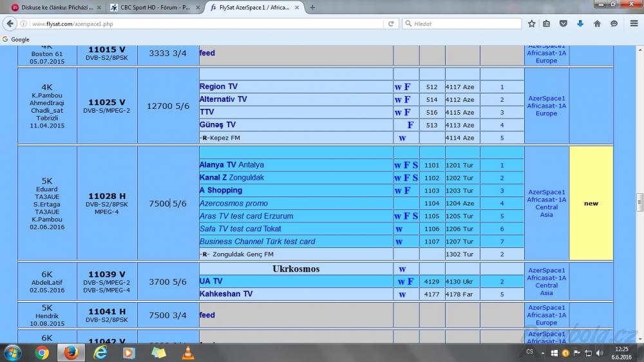The image size is (644, 362).
Task: Switch to Firefox in the taskbar
Action: coord(71,353)
